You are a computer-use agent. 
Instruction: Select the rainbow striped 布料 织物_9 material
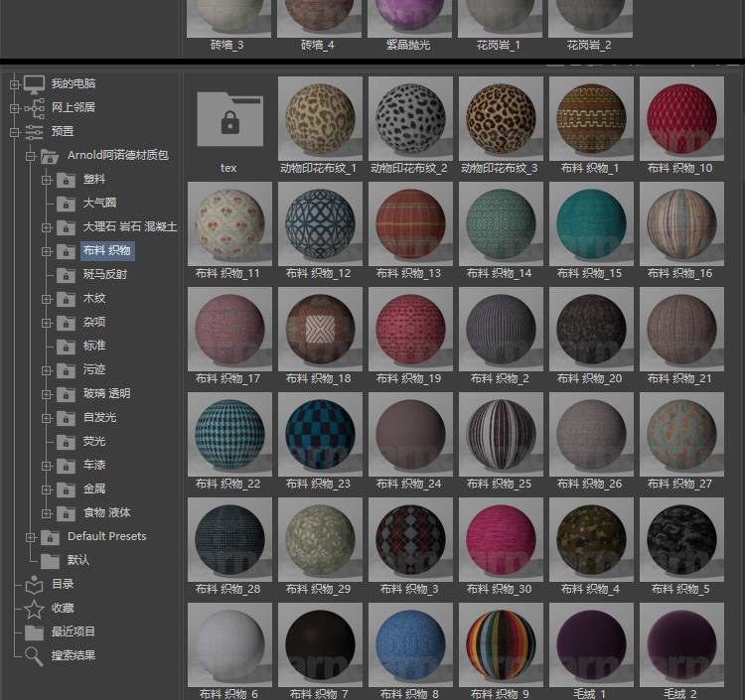501,645
